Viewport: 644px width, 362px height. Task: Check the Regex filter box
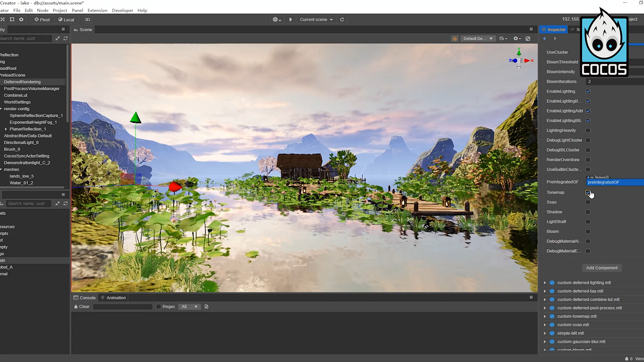click(x=159, y=307)
